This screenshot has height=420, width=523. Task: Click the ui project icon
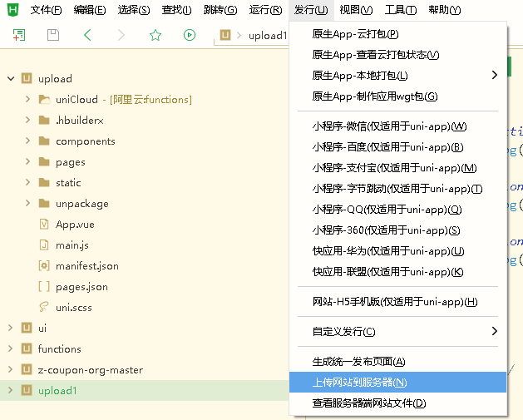(x=27, y=328)
